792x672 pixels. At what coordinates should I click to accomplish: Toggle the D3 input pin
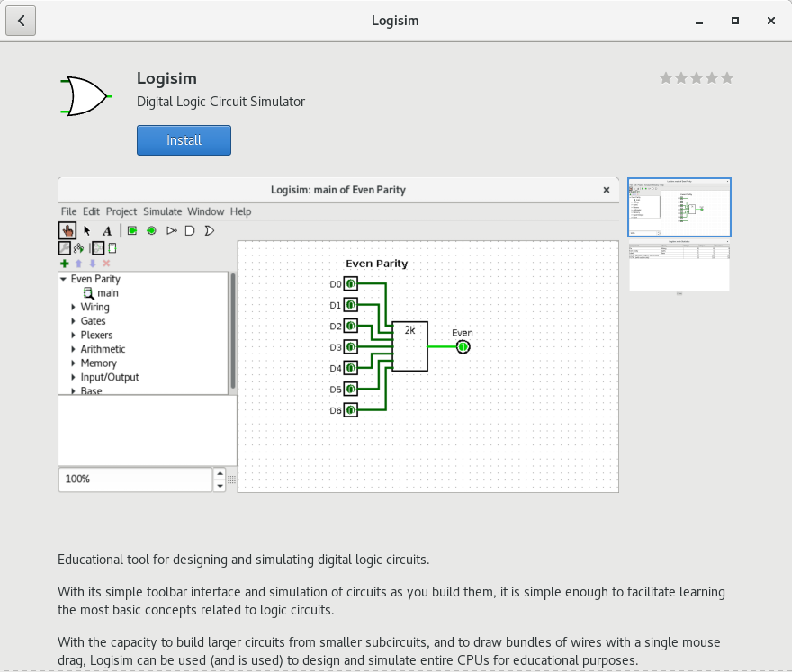pyautogui.click(x=350, y=347)
